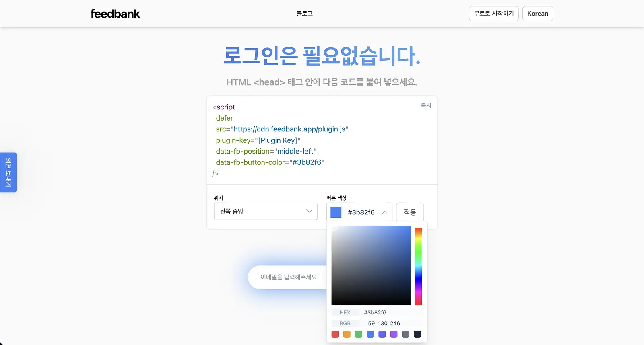Copy the script using 복사
This screenshot has height=345, width=644.
click(x=426, y=105)
